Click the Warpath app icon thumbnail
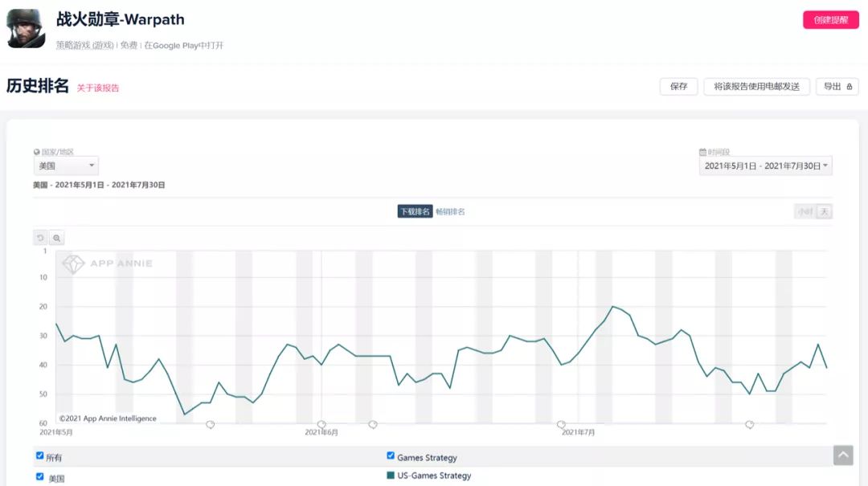The width and height of the screenshot is (868, 486). pos(26,28)
